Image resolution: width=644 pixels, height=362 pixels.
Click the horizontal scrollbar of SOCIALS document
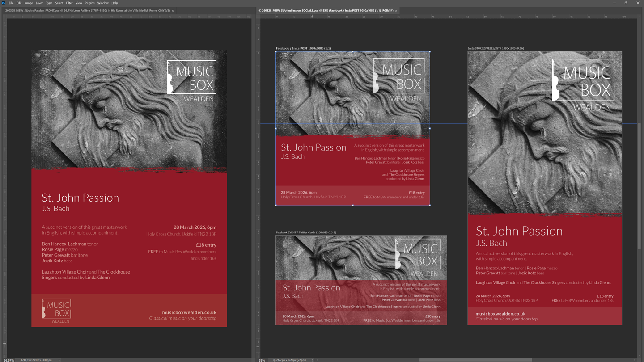click(x=475, y=359)
